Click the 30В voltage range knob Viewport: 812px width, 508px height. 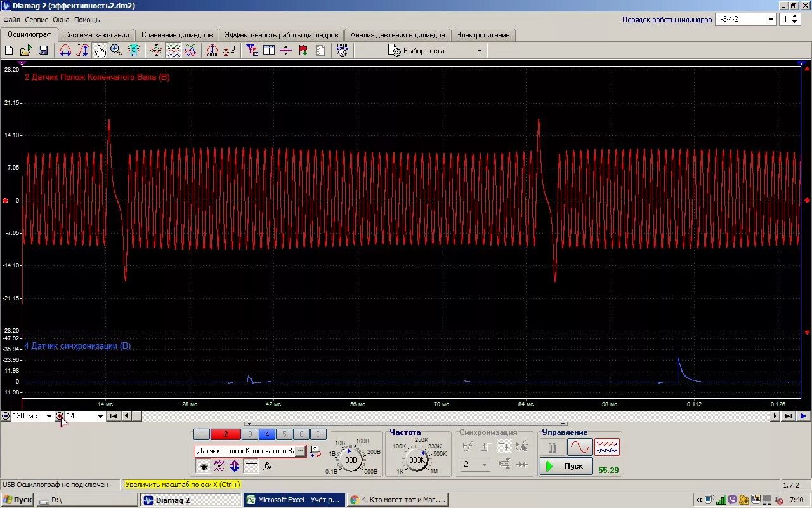351,460
